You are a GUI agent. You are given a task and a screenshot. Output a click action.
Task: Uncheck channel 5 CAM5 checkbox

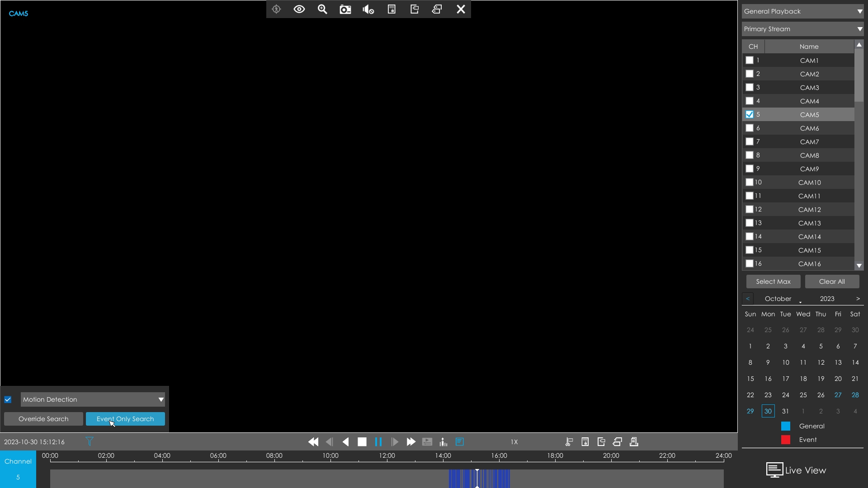(750, 114)
